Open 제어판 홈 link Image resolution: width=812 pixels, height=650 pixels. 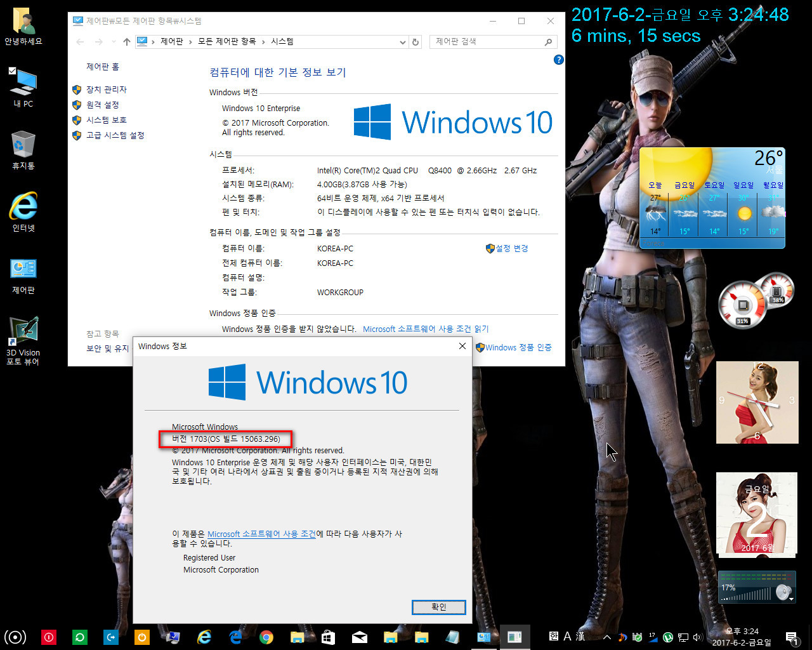coord(103,67)
